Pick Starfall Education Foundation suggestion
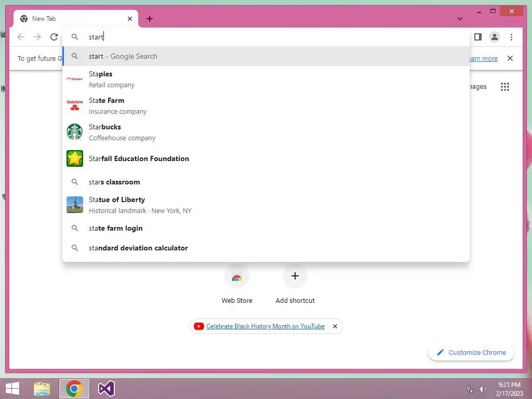This screenshot has width=532, height=399. pos(266,158)
